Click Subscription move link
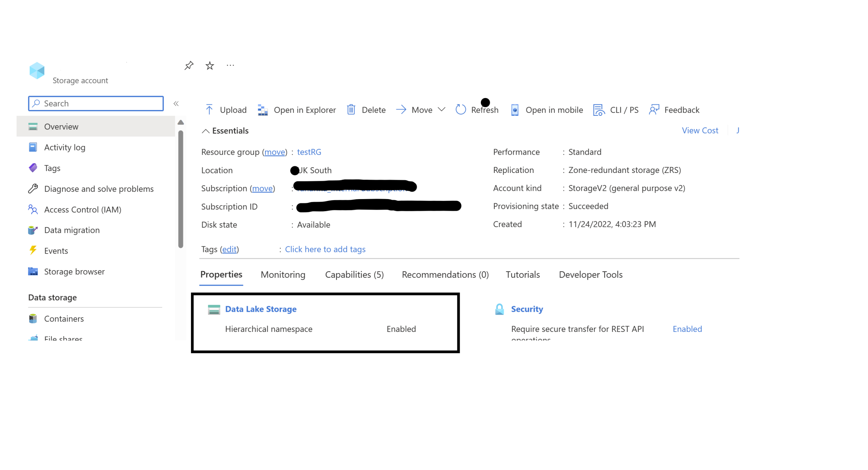The height and width of the screenshot is (470, 868). point(262,188)
